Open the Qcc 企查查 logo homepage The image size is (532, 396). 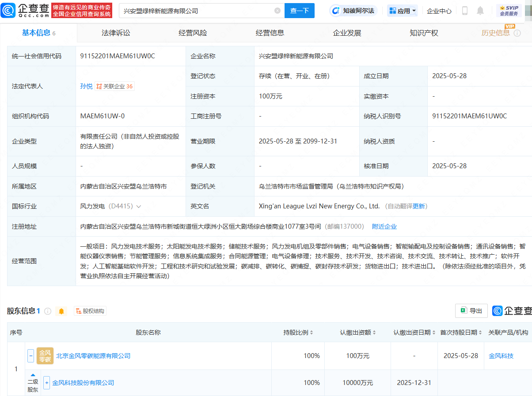(x=25, y=10)
